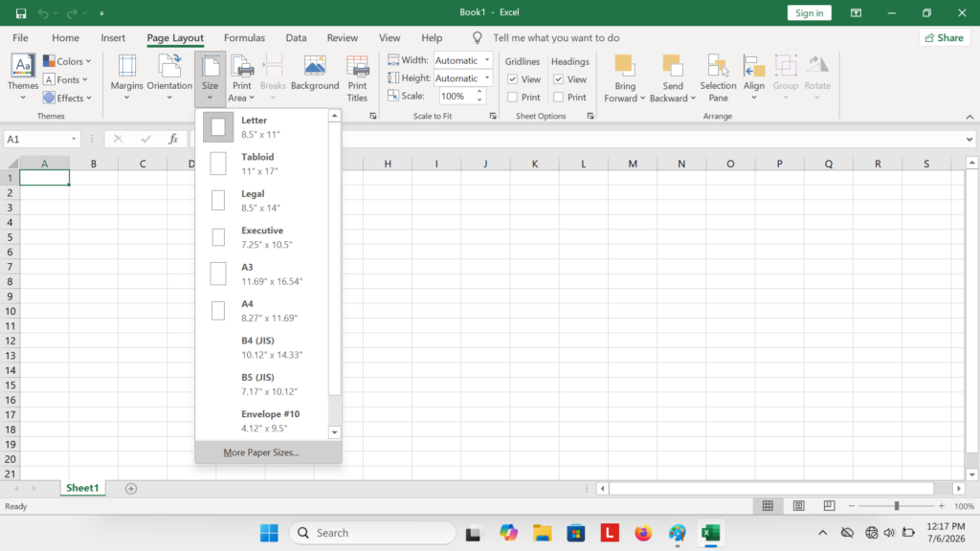Choose Legal 8.5" x 14" paper size
The width and height of the screenshot is (980, 551).
262,201
